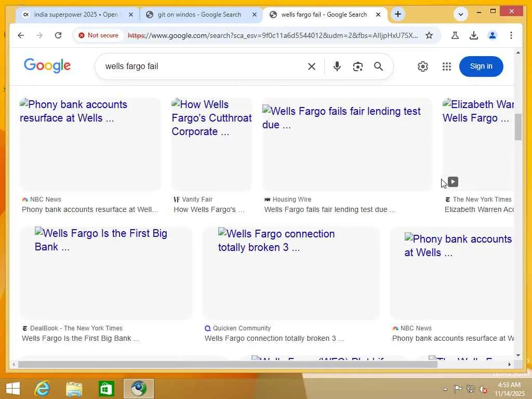
Task: Select the Chromium taskbar button
Action: point(138,389)
